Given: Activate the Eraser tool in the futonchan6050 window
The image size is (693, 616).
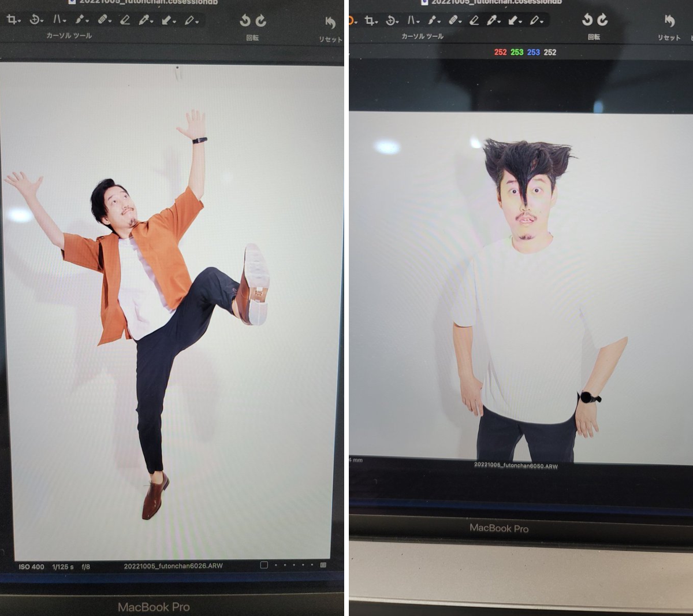Looking at the screenshot, I should pos(474,21).
